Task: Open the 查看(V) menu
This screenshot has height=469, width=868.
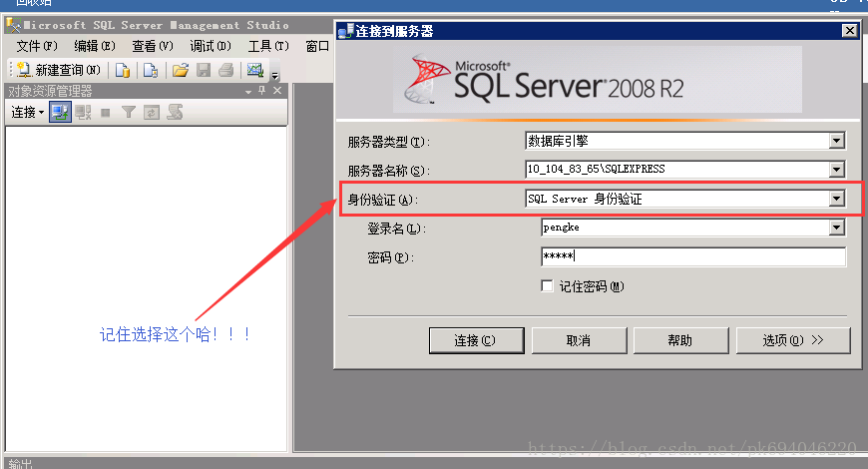Action: coord(153,46)
